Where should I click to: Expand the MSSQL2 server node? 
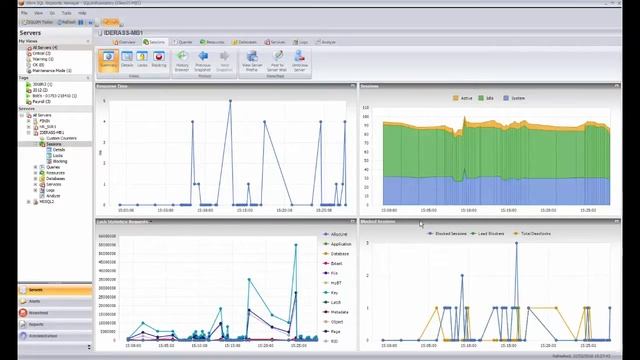(29, 202)
